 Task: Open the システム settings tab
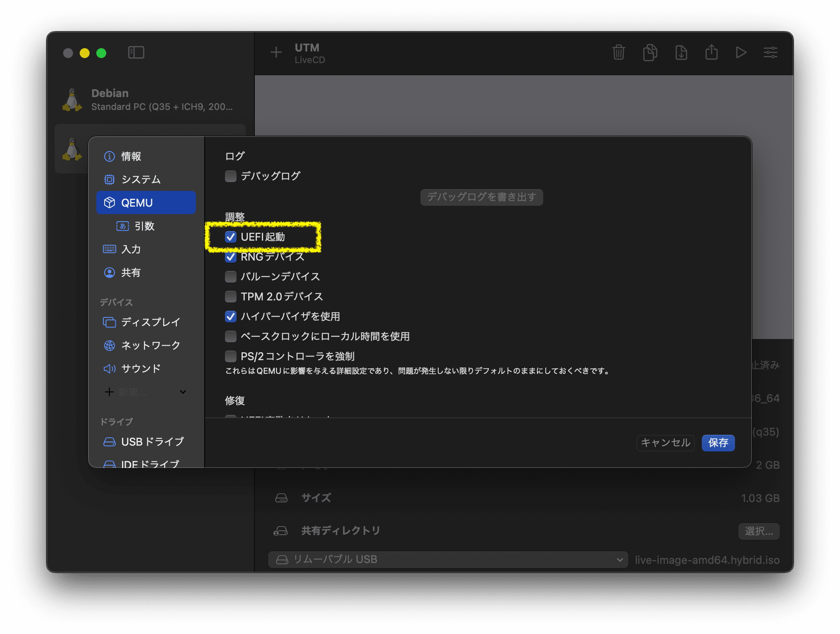click(146, 179)
